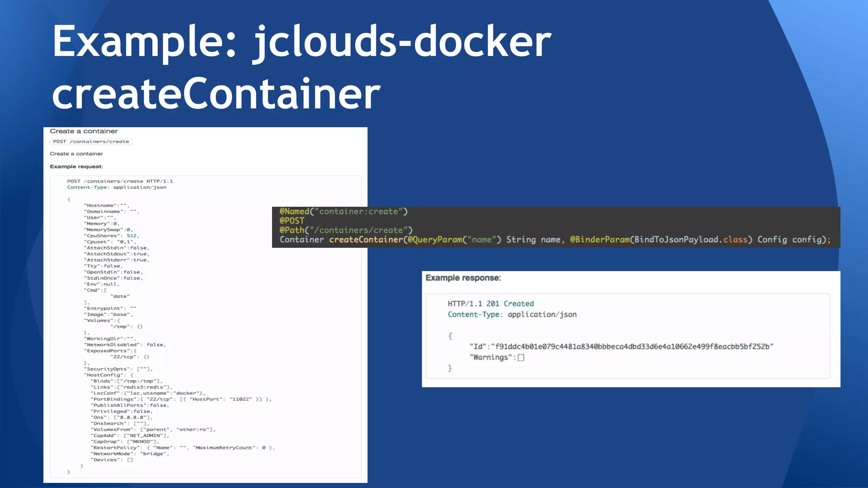This screenshot has height=488, width=868.
Task: Click the "PortBindings" HostPort 11022 line
Action: pos(181,399)
